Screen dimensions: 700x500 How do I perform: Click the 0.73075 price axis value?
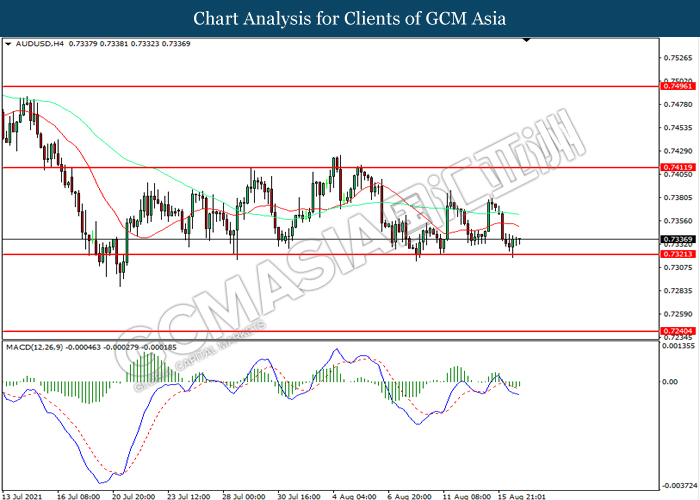pyautogui.click(x=678, y=267)
